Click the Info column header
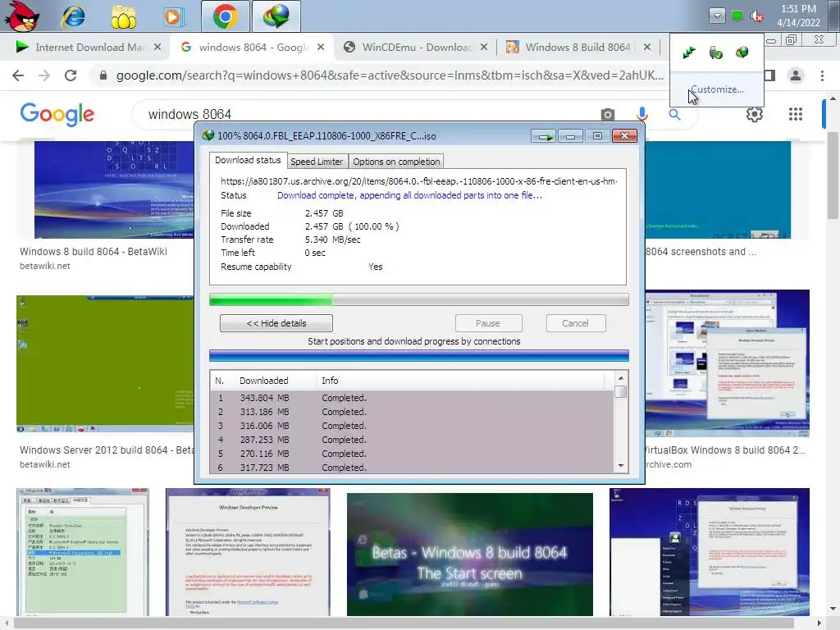Viewport: 840px width, 630px height. click(x=461, y=381)
